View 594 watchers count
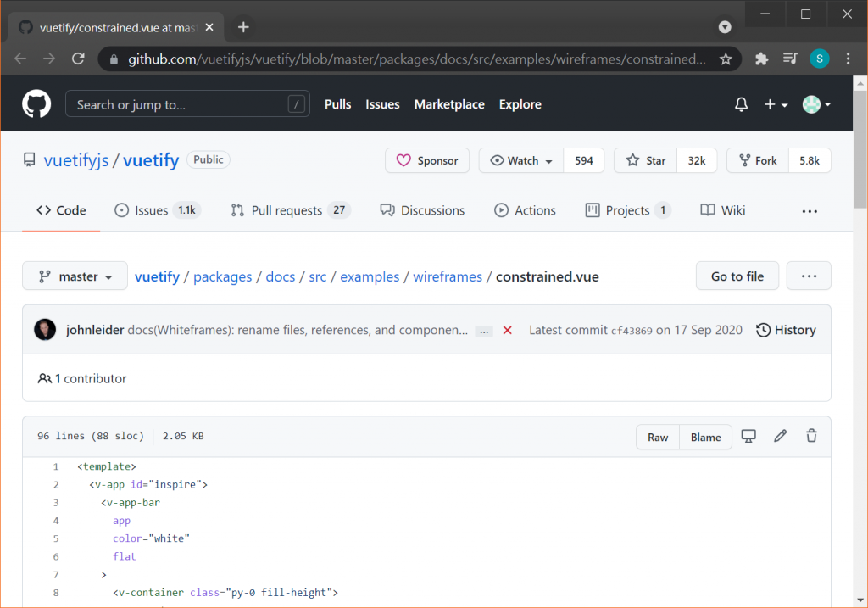This screenshot has height=608, width=868. coord(583,160)
